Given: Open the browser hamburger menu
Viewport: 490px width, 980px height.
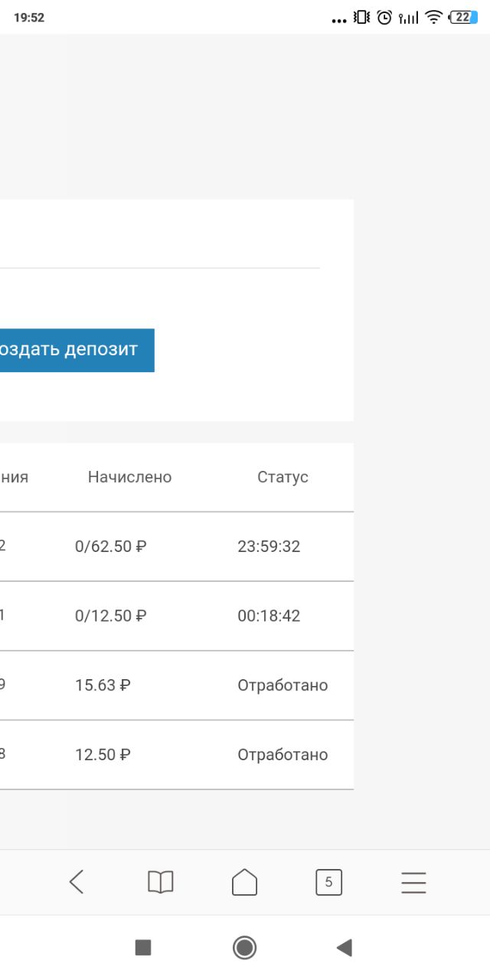Looking at the screenshot, I should coord(413,883).
